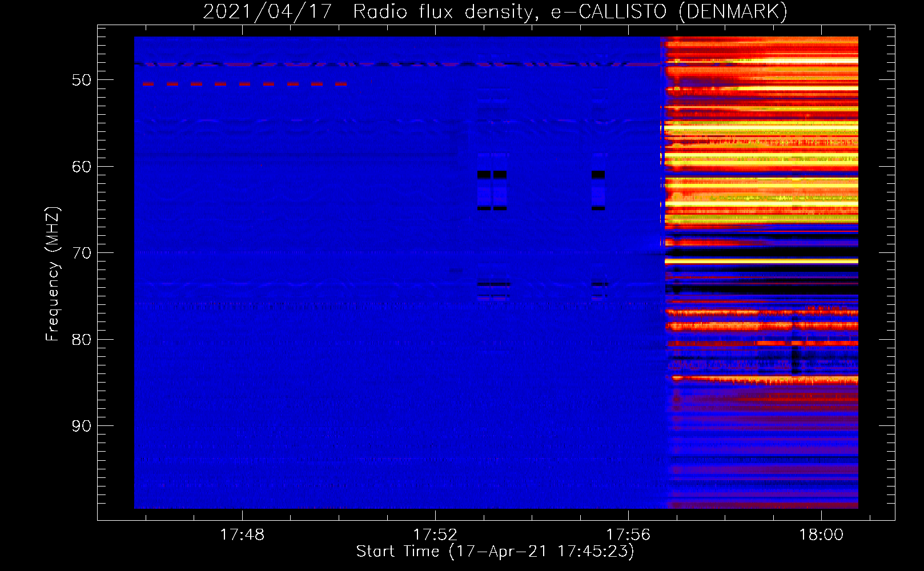Click the 70 frequency tick label
924x571 pixels.
point(82,253)
